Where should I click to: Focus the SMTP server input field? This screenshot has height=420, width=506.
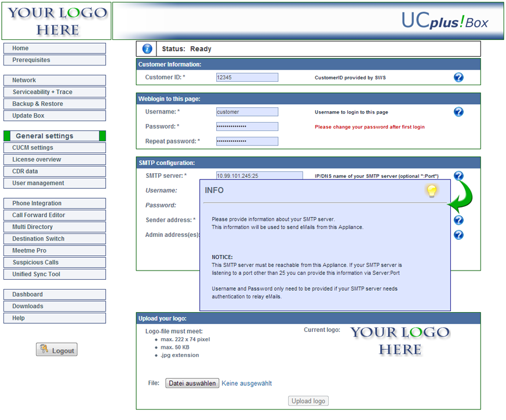pos(260,176)
